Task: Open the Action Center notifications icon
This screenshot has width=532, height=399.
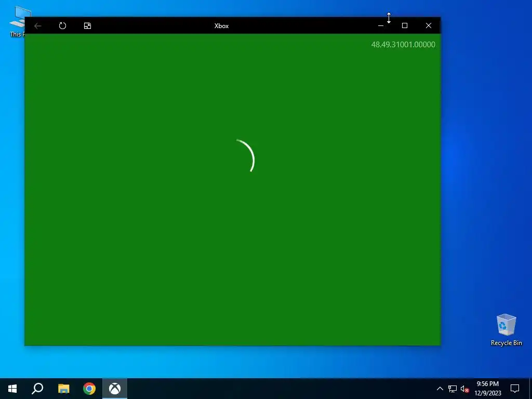Action: click(515, 389)
